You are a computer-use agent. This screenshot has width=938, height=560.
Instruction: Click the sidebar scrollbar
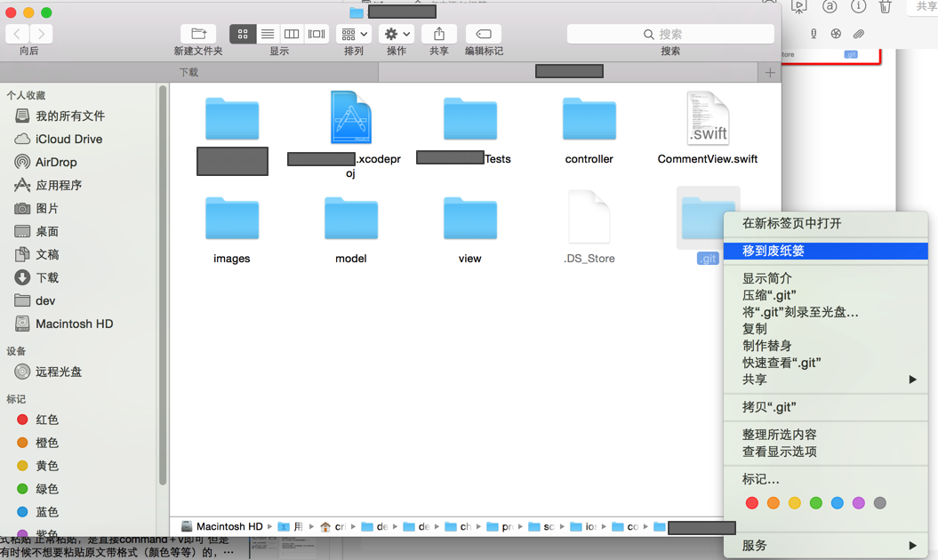[x=162, y=284]
